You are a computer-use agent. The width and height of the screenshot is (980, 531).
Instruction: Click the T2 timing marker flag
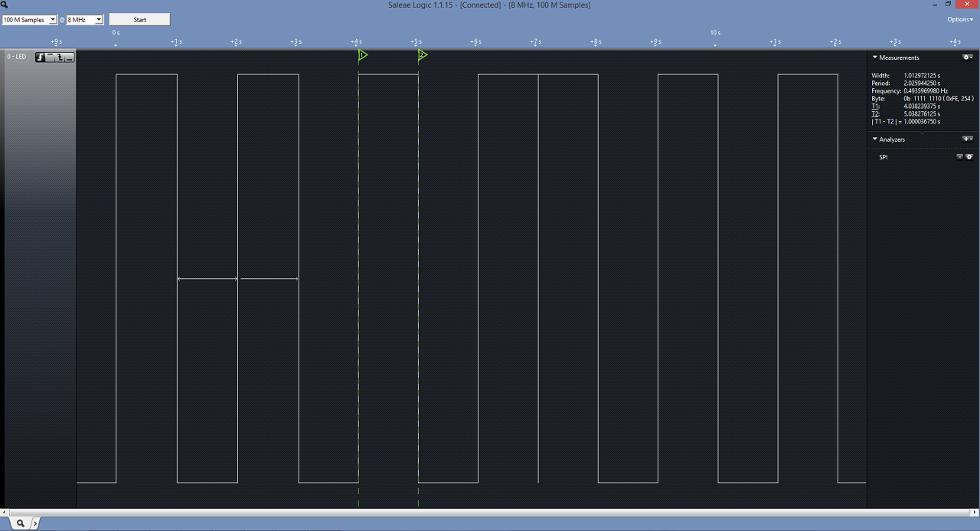(x=423, y=55)
